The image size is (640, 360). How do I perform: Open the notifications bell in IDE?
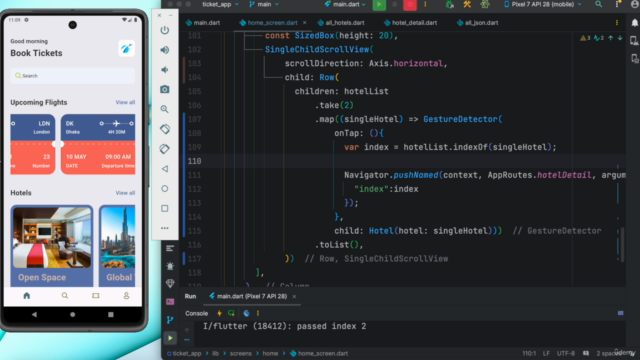click(634, 23)
